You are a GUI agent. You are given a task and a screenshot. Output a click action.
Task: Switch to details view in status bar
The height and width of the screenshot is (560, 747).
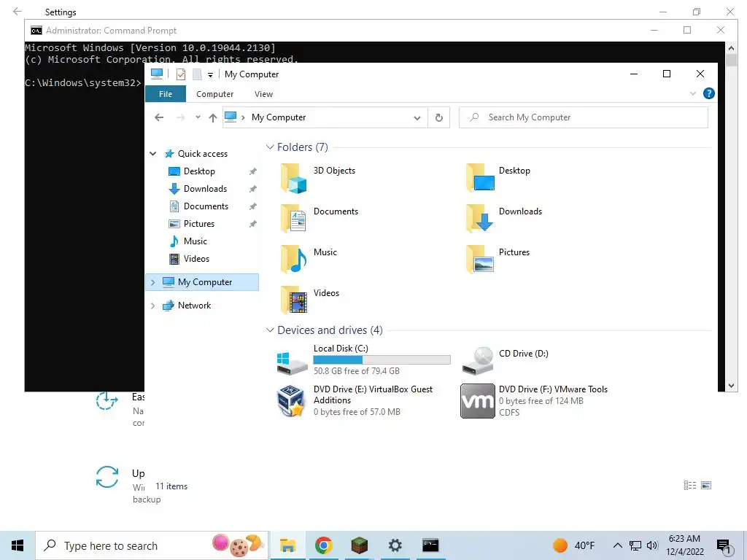tap(690, 485)
